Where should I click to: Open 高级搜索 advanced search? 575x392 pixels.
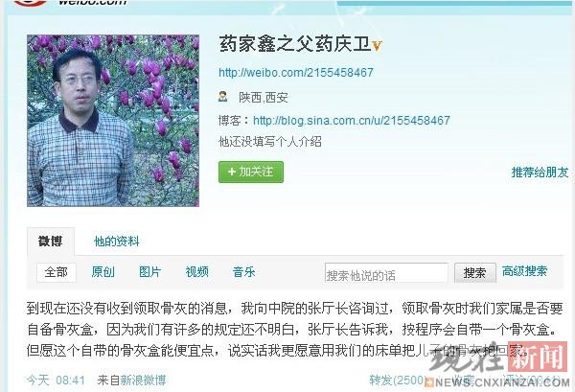point(524,271)
